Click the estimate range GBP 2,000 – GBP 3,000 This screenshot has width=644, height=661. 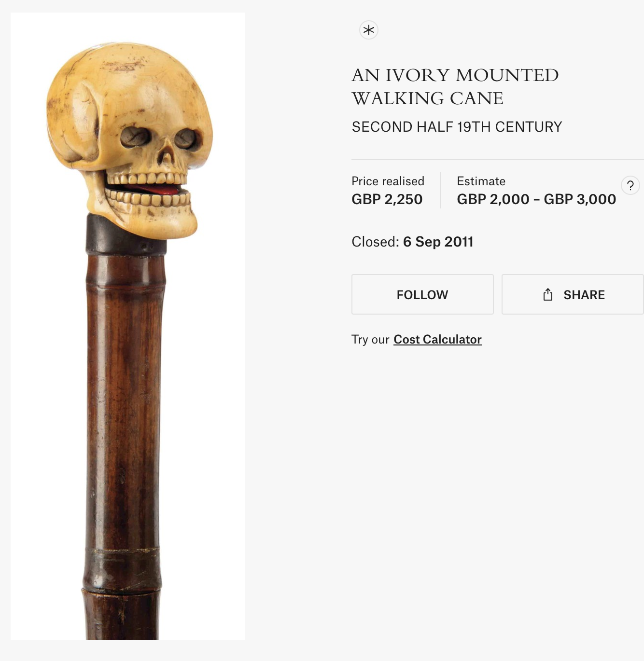pos(536,199)
